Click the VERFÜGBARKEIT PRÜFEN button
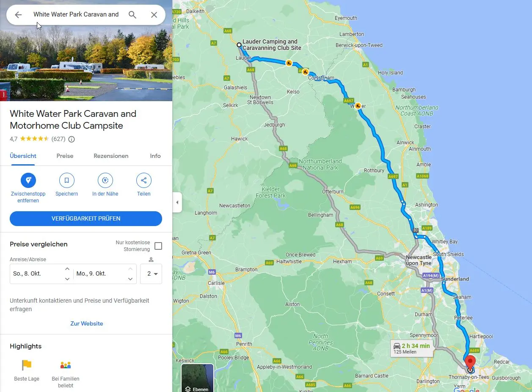Viewport: 532px width, 392px height. click(86, 218)
